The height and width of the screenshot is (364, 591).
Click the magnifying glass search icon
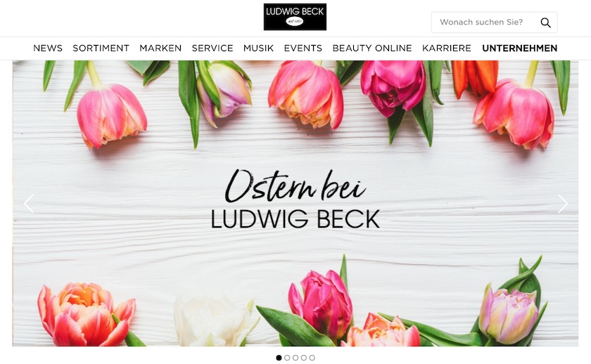545,22
